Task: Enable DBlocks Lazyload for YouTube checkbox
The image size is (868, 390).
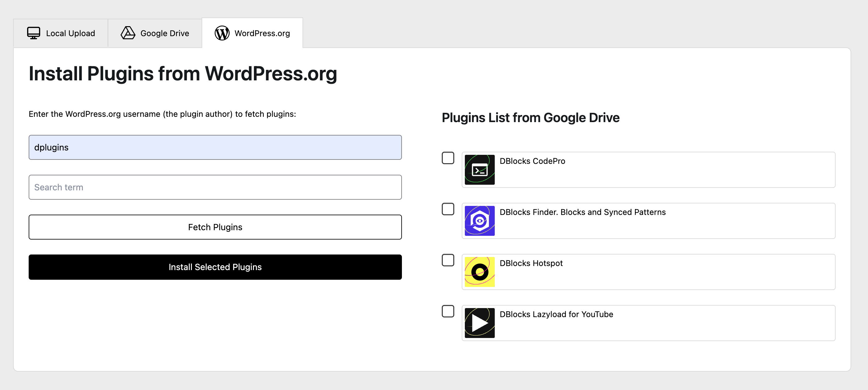Action: tap(448, 311)
